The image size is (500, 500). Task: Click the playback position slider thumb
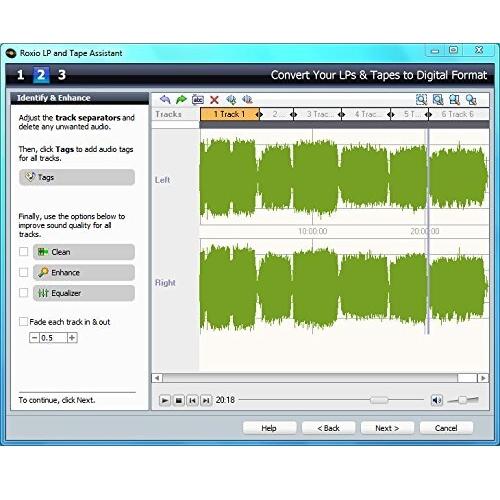pyautogui.click(x=379, y=400)
